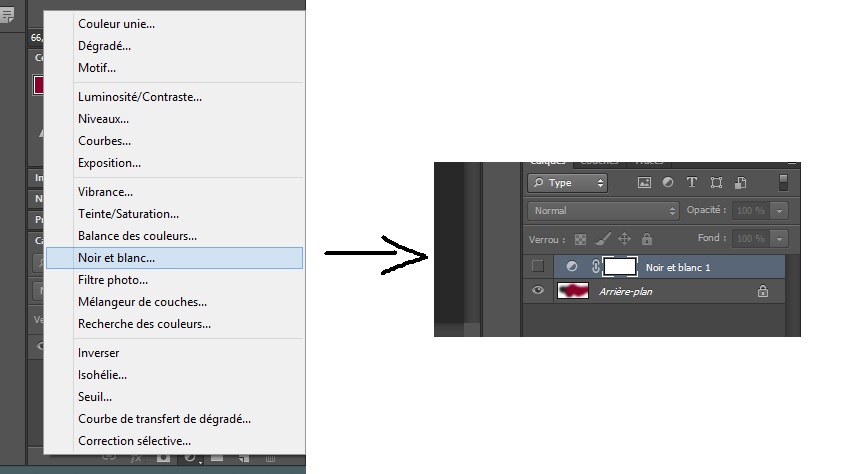Lock layer position with the move icon
The width and height of the screenshot is (848, 474).
(625, 239)
